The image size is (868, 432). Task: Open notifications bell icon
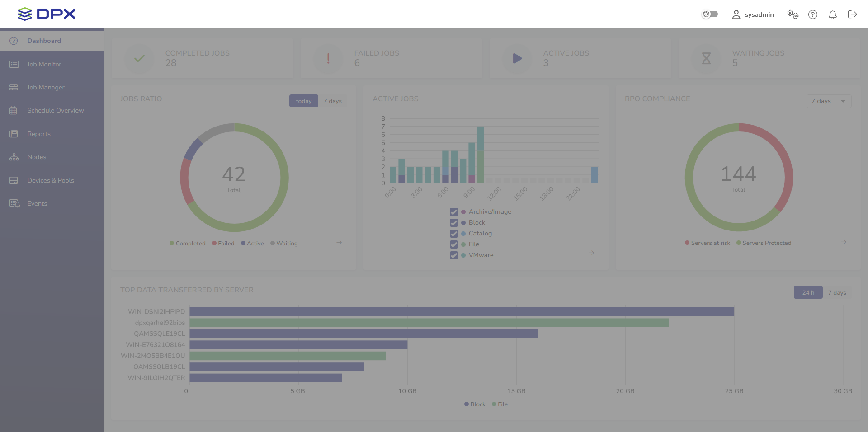click(x=832, y=14)
